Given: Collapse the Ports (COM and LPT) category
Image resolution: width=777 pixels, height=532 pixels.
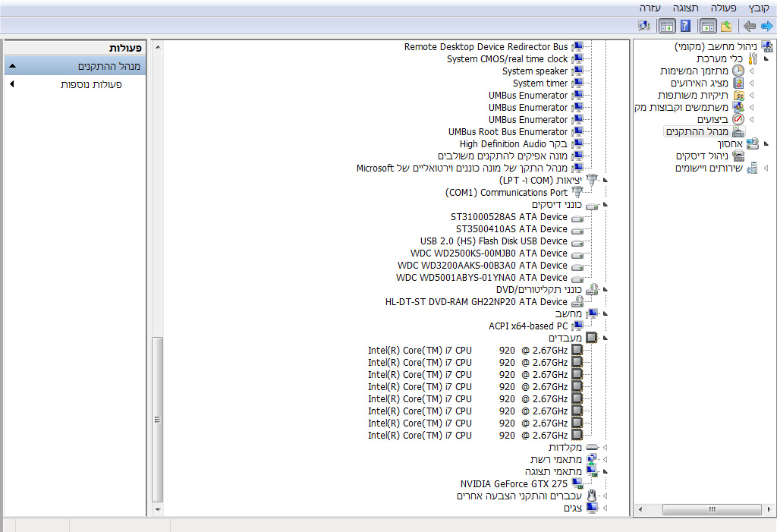Looking at the screenshot, I should tap(605, 180).
